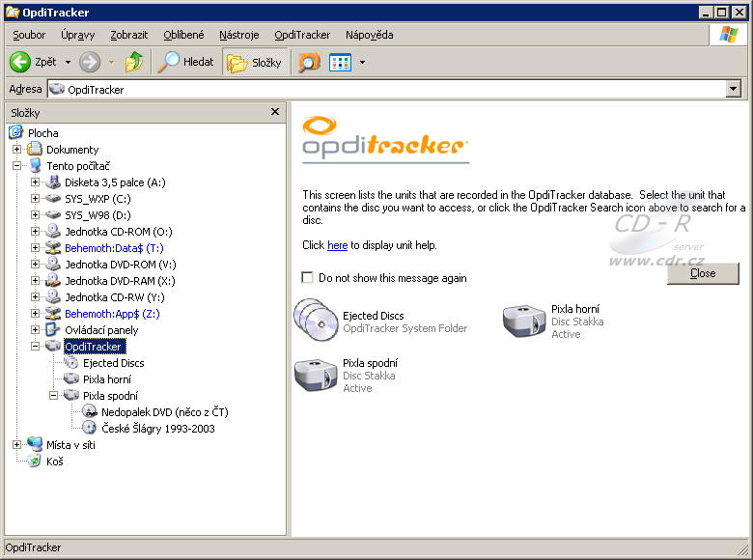This screenshot has width=753, height=560.
Task: Open the Oblíbené menu
Action: (x=183, y=35)
